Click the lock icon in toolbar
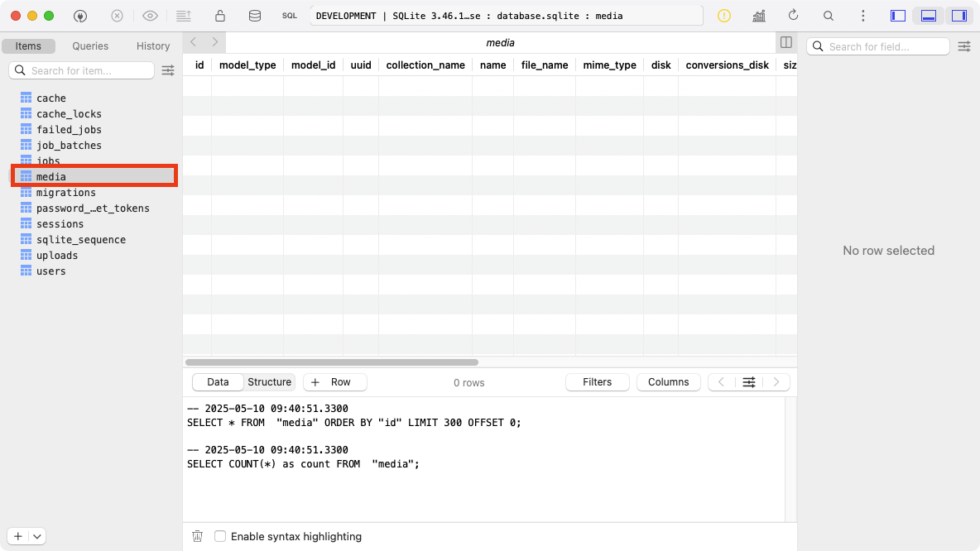The width and height of the screenshot is (980, 551). [x=219, y=16]
